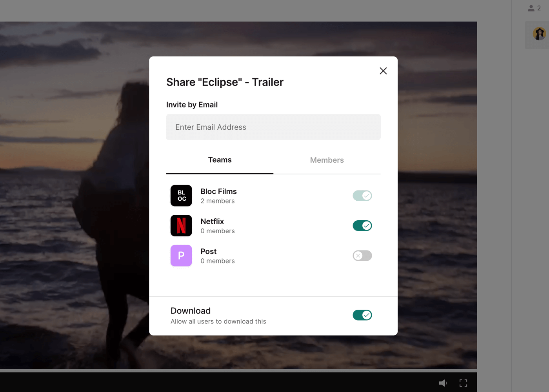Viewport: 549px width, 392px height.
Task: Turn off the Download permission switch
Action: (362, 315)
